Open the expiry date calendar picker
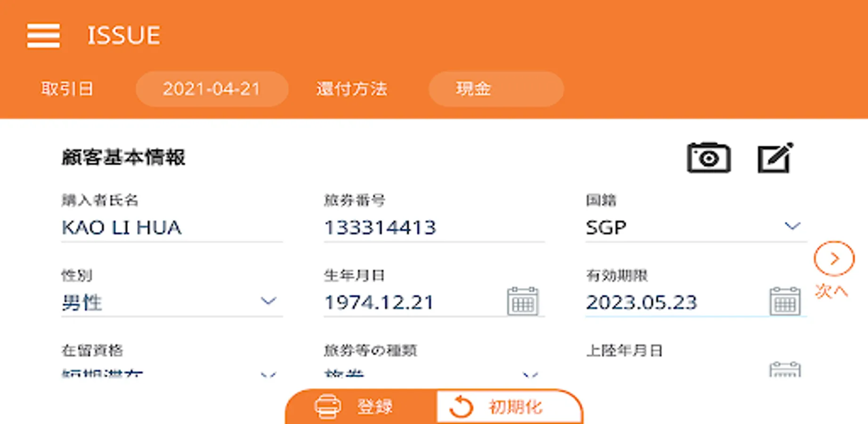Screen dimensions: 868x424 pos(785,301)
